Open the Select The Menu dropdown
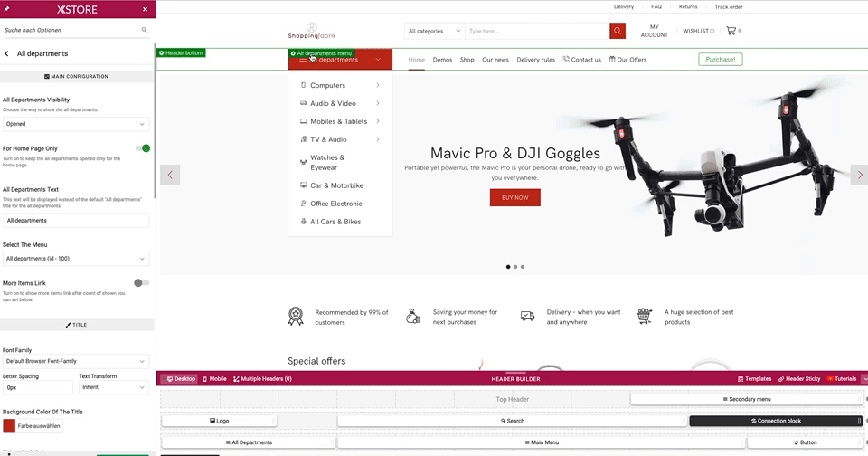The height and width of the screenshot is (456, 868). click(x=76, y=259)
